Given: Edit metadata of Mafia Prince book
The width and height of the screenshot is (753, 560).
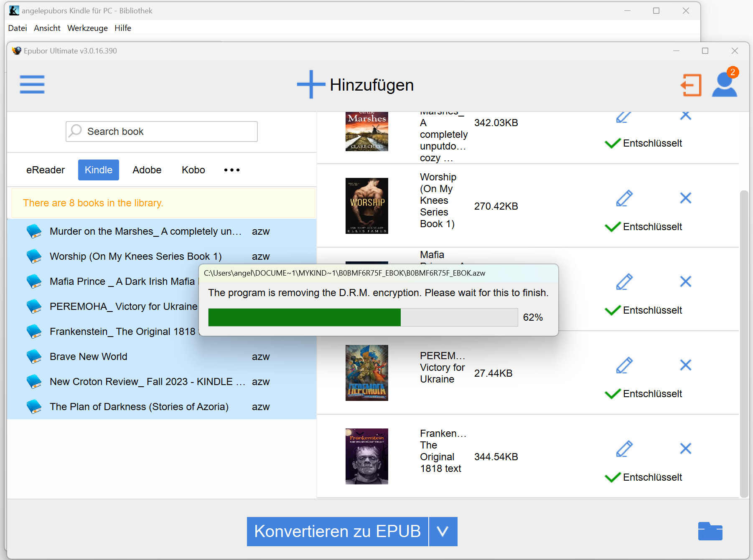Looking at the screenshot, I should click(624, 281).
